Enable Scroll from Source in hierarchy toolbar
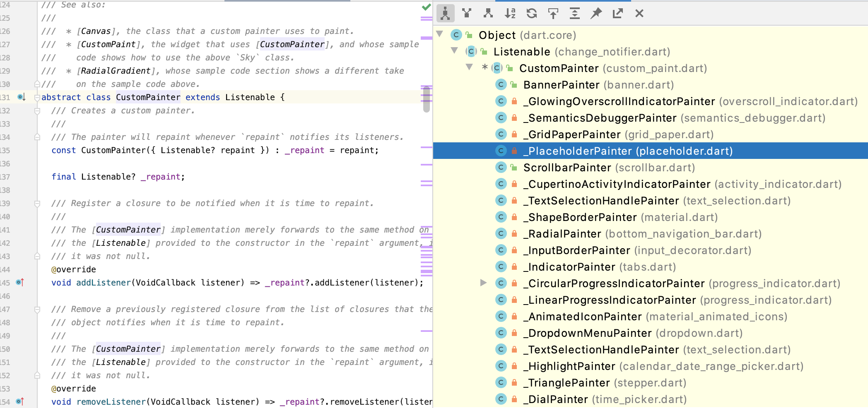 [x=554, y=13]
